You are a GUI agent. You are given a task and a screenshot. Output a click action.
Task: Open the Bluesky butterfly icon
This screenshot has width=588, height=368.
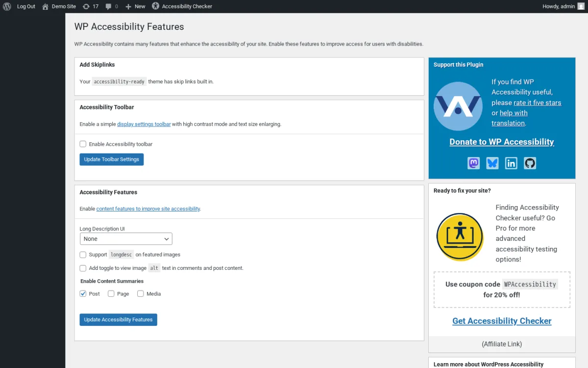click(492, 163)
